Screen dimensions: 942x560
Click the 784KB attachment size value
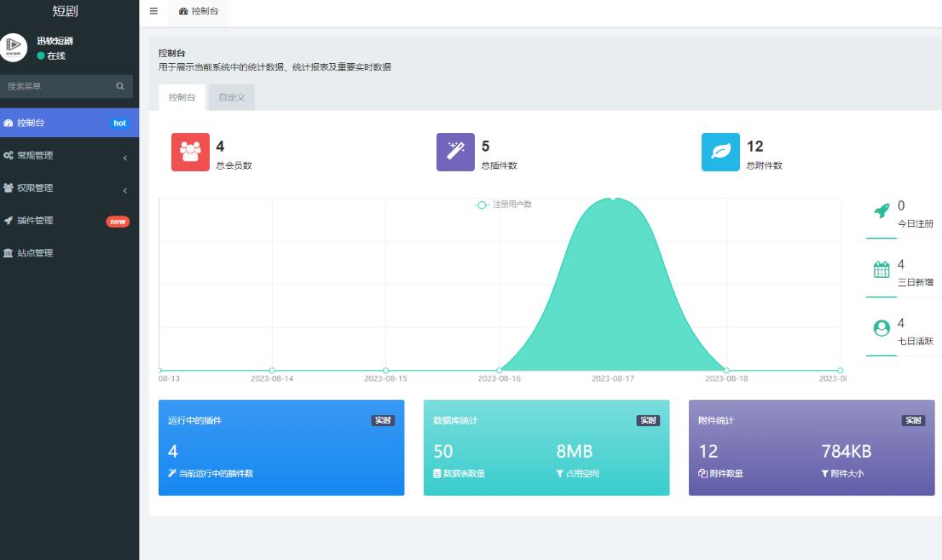pyautogui.click(x=846, y=451)
